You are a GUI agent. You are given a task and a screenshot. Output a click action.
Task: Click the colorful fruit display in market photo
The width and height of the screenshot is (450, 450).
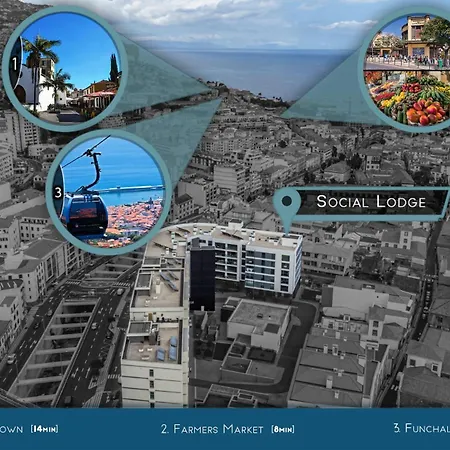click(x=408, y=99)
